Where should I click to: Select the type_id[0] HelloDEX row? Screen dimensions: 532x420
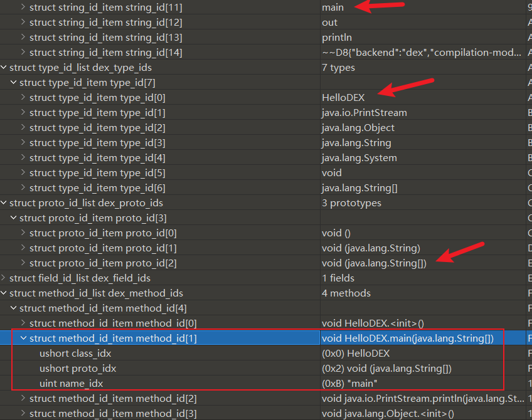97,98
